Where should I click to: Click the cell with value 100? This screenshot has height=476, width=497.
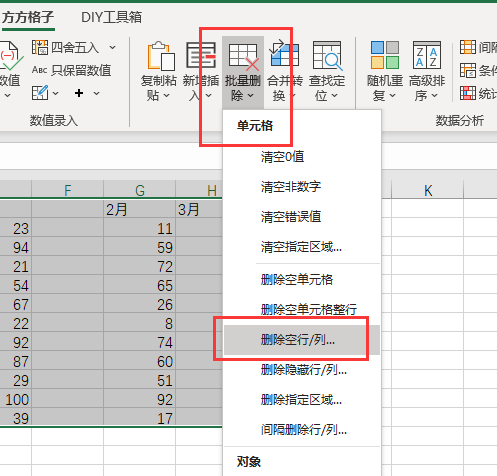coord(16,399)
